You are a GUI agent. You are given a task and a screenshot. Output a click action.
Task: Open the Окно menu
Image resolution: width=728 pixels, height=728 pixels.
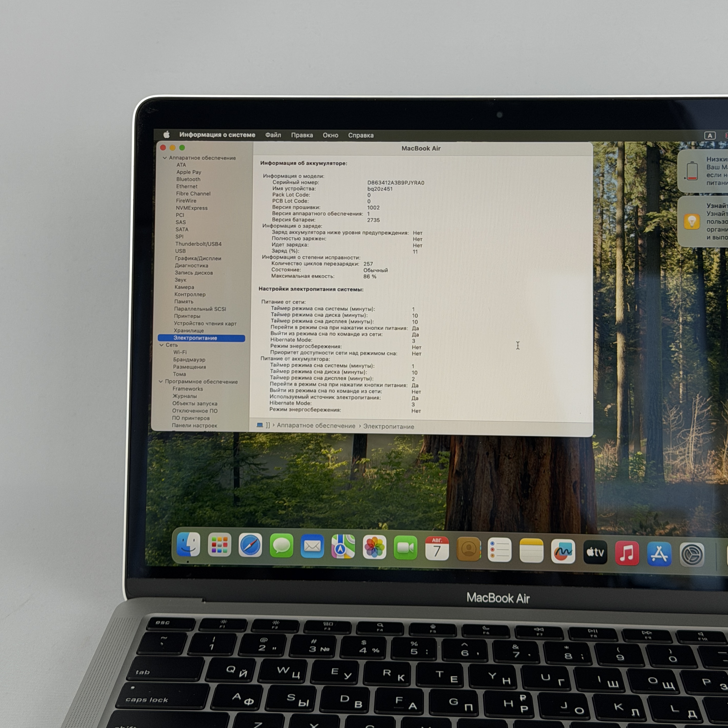[x=331, y=135]
